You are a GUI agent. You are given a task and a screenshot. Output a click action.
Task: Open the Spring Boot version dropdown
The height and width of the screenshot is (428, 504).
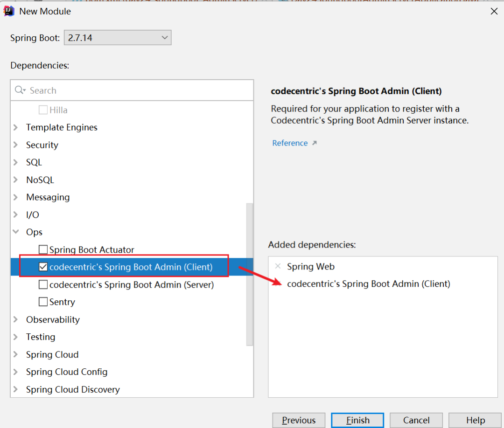point(118,38)
